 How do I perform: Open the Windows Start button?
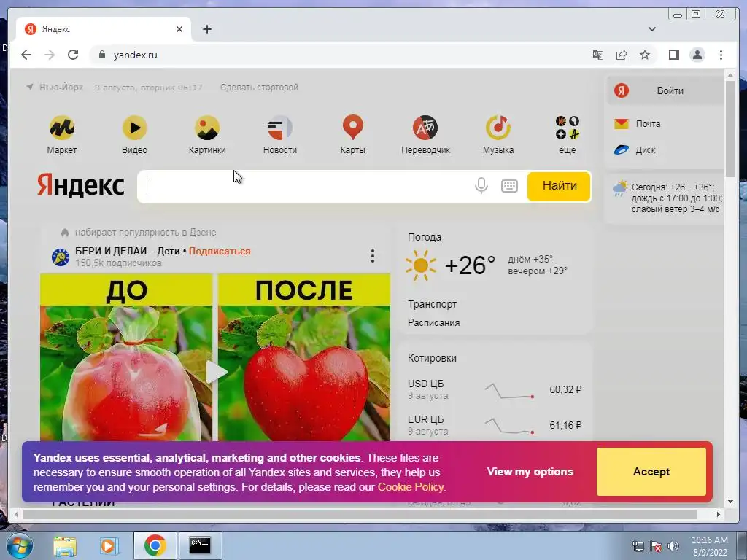coord(19,545)
